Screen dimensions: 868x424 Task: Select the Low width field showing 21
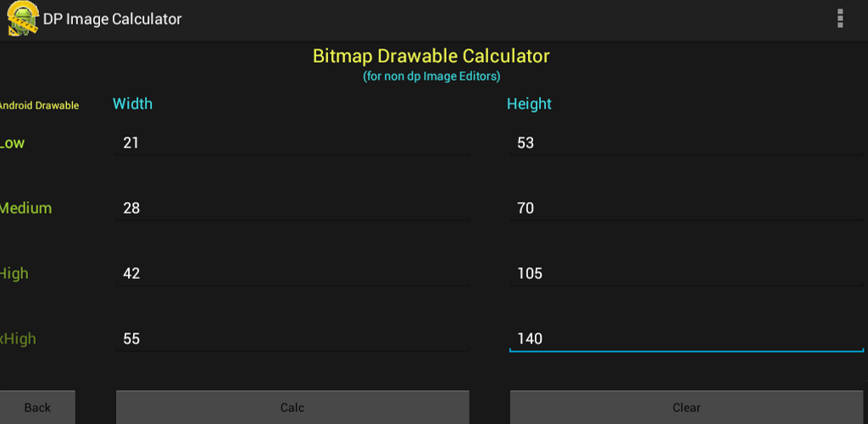tap(292, 143)
